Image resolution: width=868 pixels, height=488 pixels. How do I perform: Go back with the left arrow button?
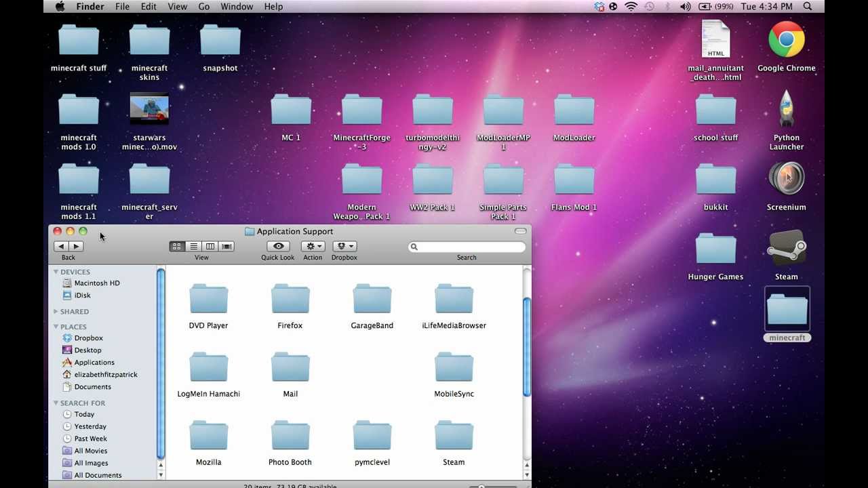(61, 246)
